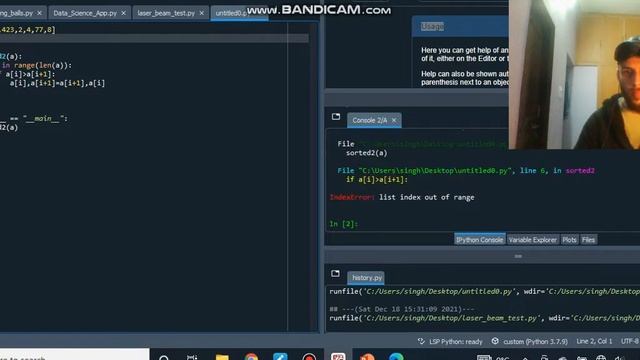This screenshot has height=360, width=640.
Task: Open the Files pane tab
Action: pos(588,240)
